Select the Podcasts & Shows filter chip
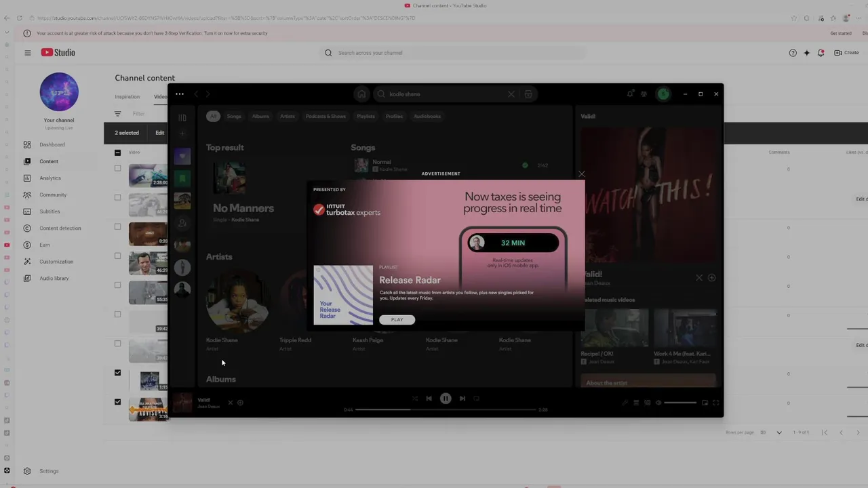Image resolution: width=868 pixels, height=488 pixels. pyautogui.click(x=325, y=116)
